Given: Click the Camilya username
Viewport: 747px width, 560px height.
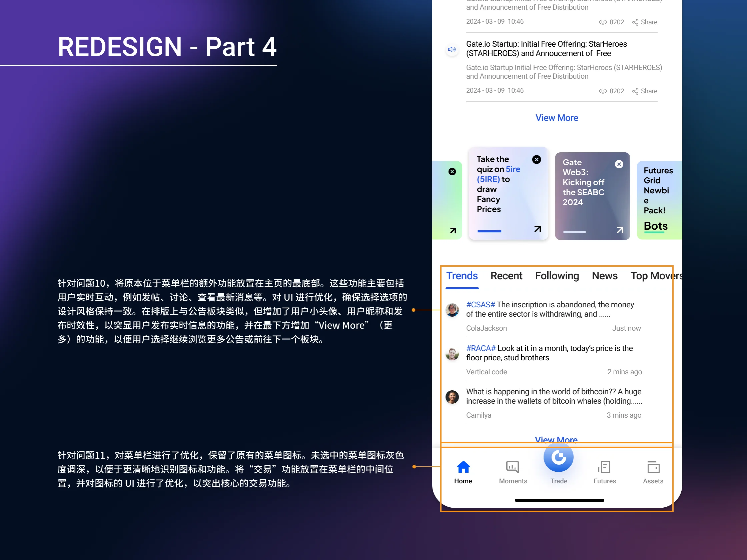Looking at the screenshot, I should point(479,416).
